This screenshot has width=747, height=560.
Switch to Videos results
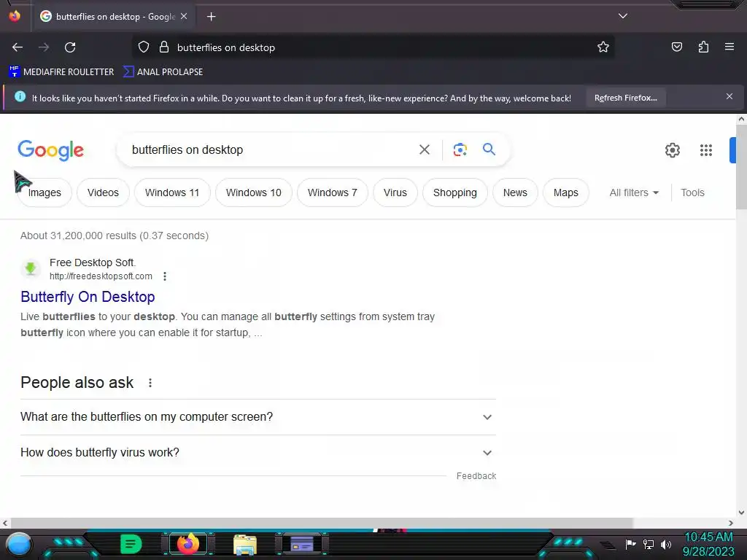(103, 192)
